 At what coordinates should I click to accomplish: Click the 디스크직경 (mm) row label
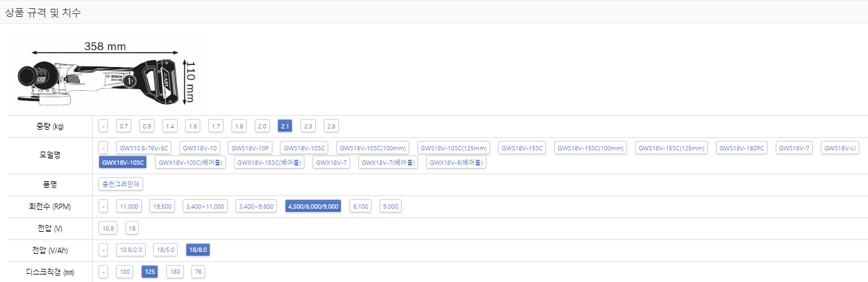pos(50,272)
